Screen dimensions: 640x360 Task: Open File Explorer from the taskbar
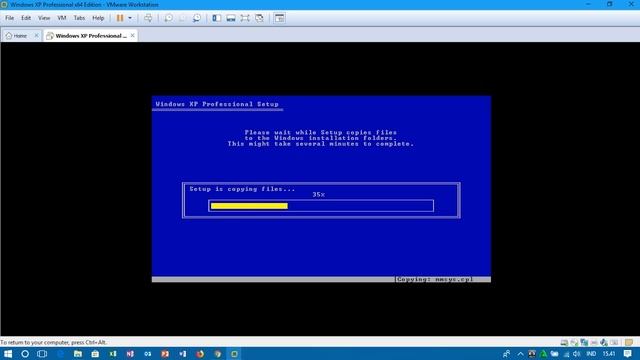78,354
